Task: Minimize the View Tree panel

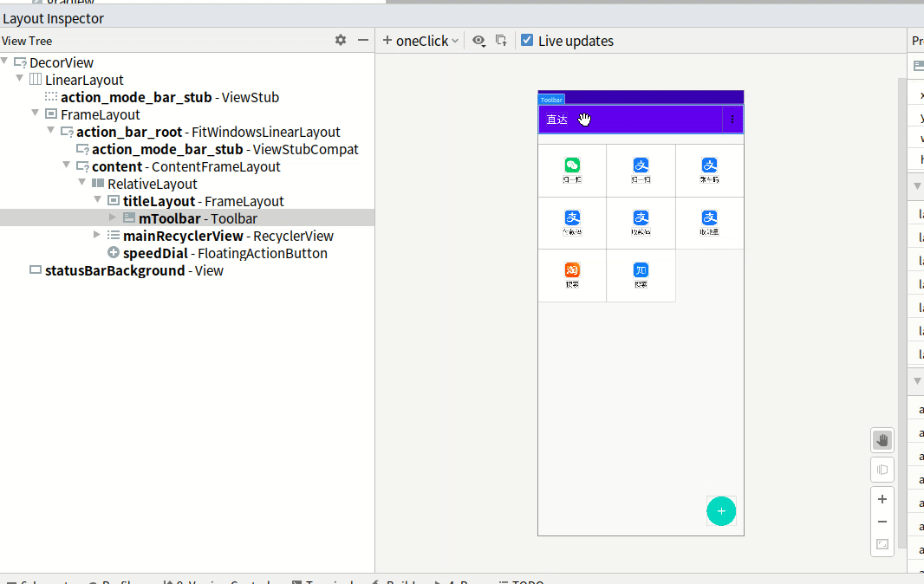Action: 363,40
